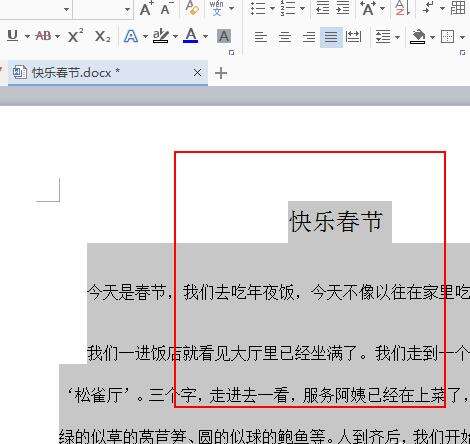Screen dimensions: 470x444
Task: Close the 快乐春节.docx tab
Action: point(198,72)
